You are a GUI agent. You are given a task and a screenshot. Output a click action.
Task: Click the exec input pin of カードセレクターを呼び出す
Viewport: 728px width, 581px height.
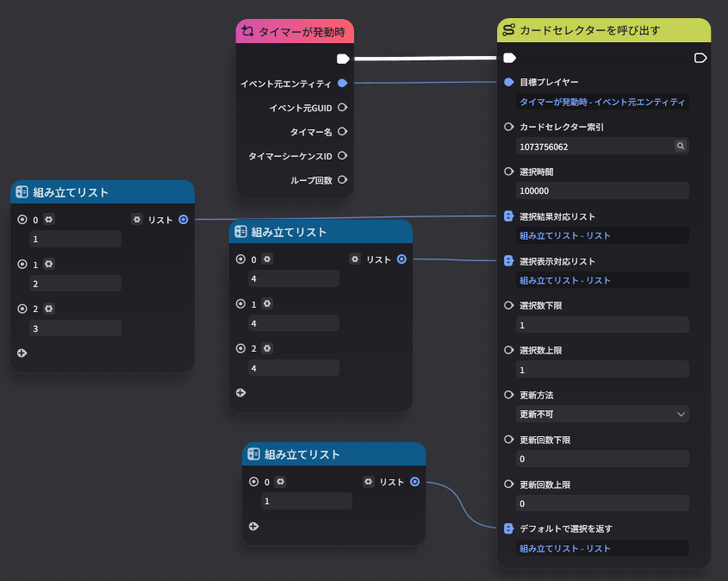[x=510, y=58]
